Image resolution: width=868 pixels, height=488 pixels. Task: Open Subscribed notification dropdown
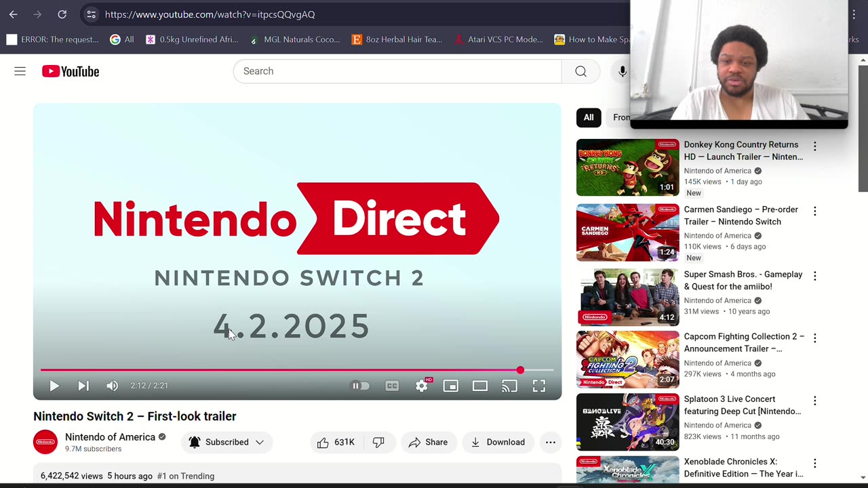click(226, 442)
